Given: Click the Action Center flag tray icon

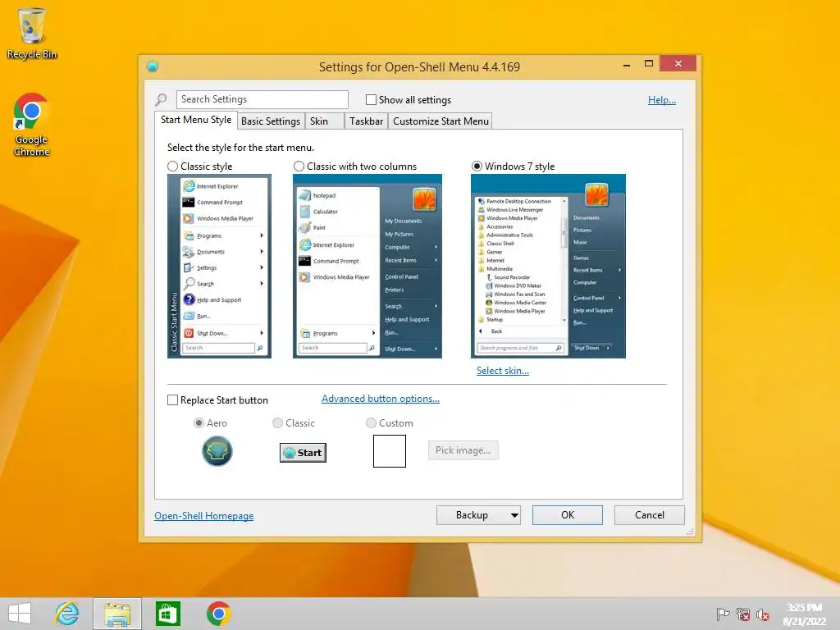Looking at the screenshot, I should [723, 614].
